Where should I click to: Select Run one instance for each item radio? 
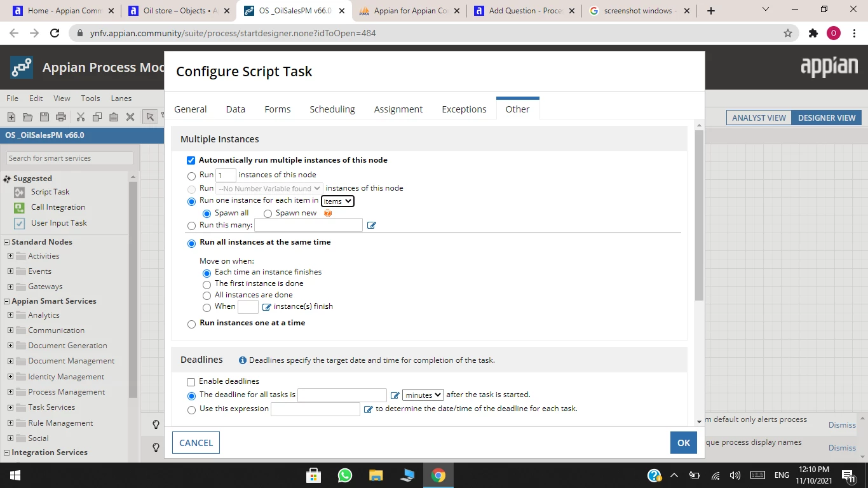(192, 201)
